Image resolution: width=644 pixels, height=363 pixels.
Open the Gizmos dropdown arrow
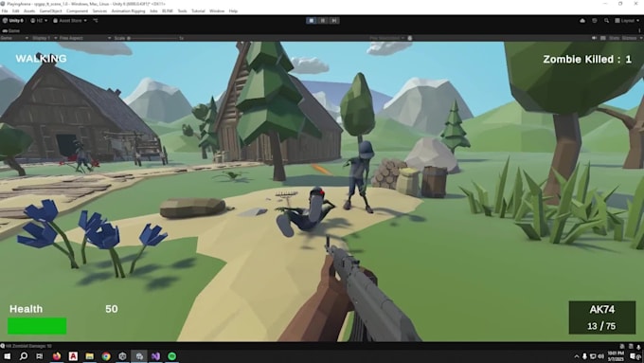click(641, 38)
